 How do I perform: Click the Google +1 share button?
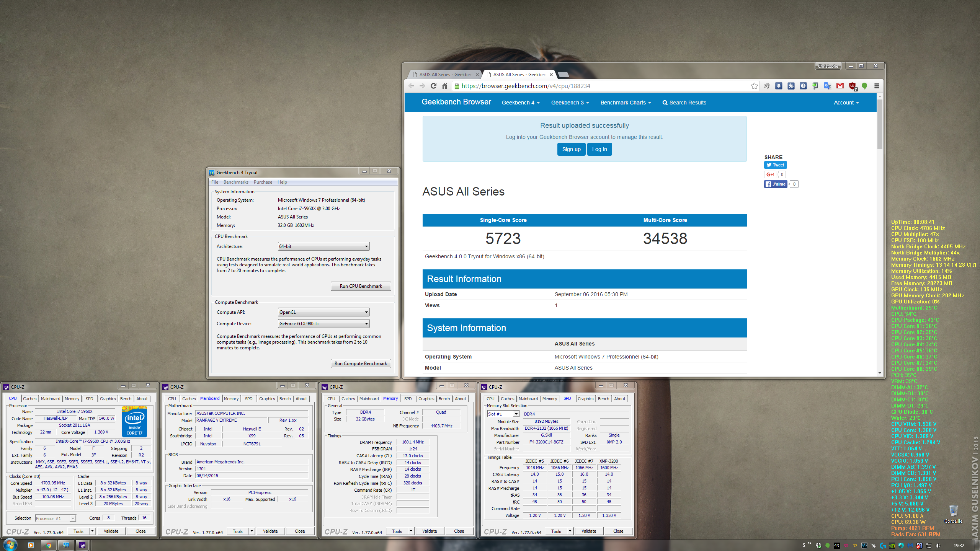tap(770, 174)
